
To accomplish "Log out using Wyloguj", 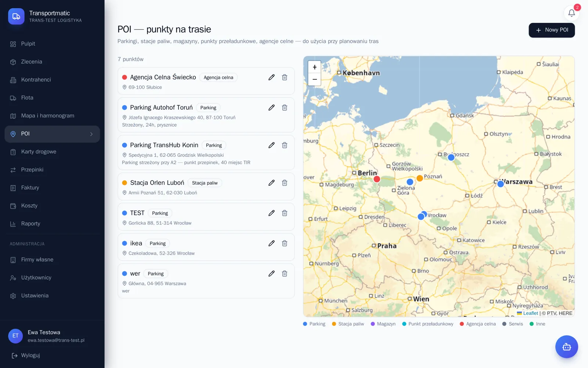I will 26,355.
